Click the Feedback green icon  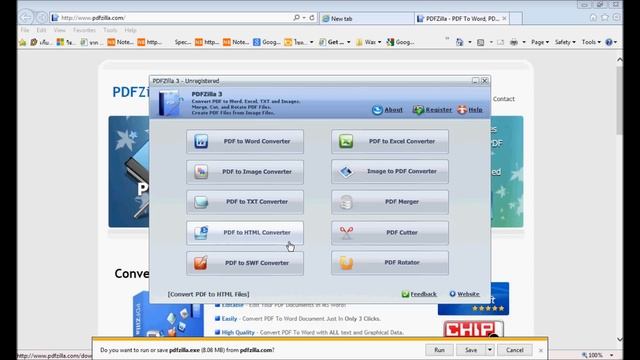(x=405, y=294)
